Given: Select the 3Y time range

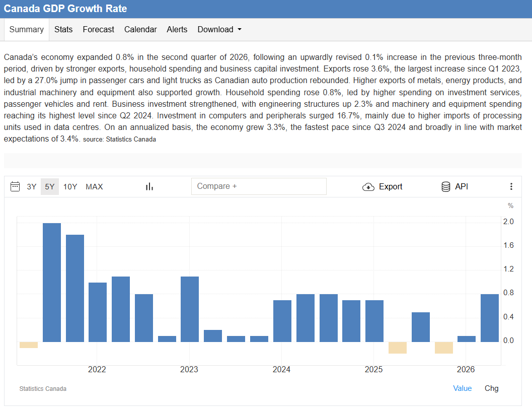Looking at the screenshot, I should point(32,187).
